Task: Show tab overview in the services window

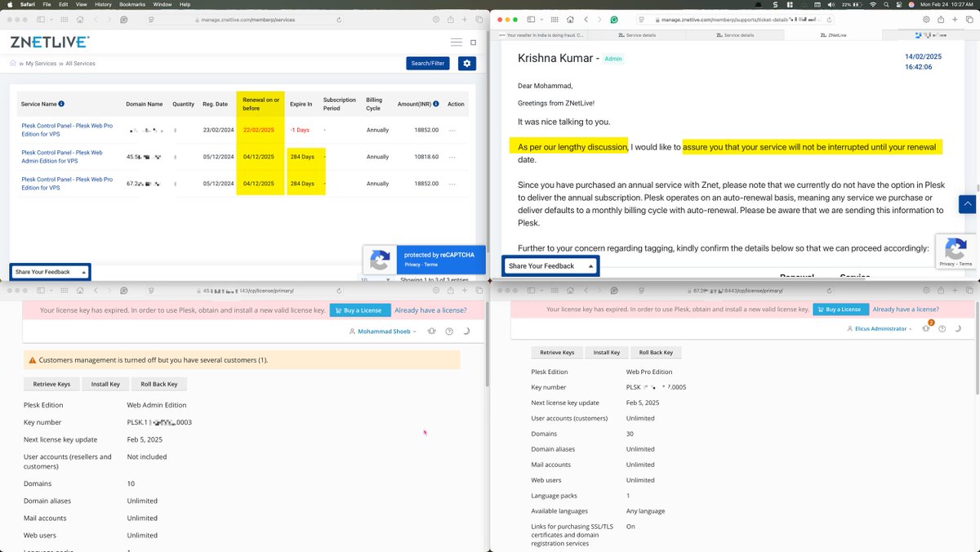Action: point(478,19)
